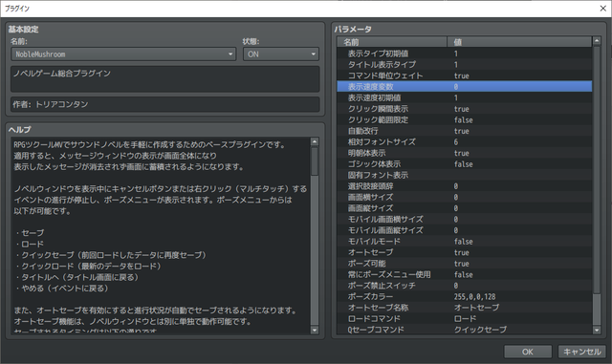Click the value 6 of 相対フォントサイズ
This screenshot has width=612, height=364.
[456, 142]
